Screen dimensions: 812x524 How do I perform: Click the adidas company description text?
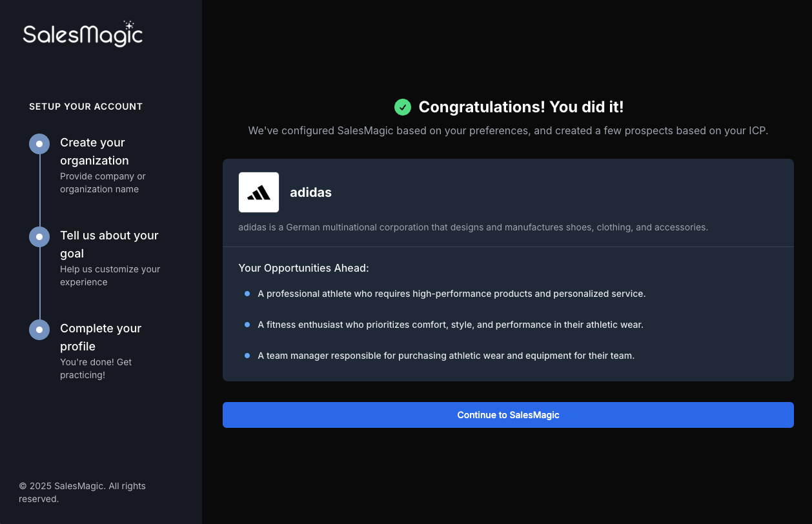(473, 227)
